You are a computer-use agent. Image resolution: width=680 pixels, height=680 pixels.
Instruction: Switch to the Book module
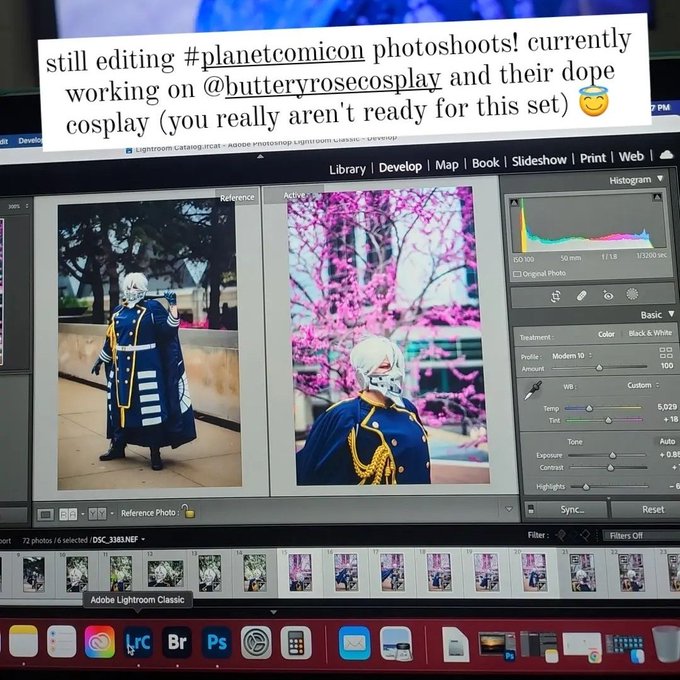[x=485, y=163]
